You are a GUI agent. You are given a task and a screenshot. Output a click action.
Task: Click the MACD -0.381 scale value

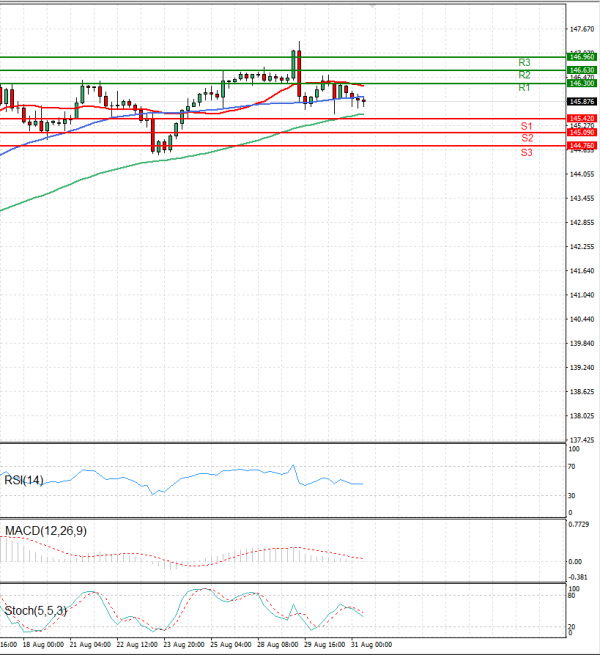click(578, 577)
